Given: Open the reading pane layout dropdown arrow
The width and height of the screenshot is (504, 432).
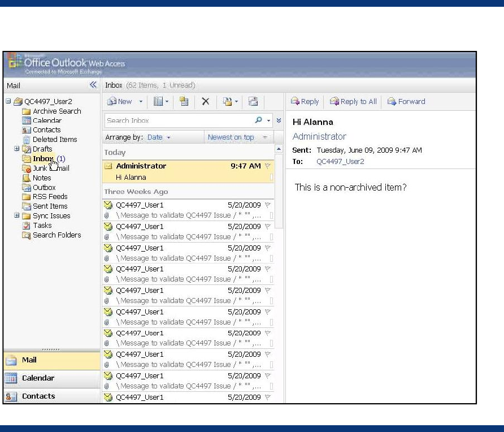Looking at the screenshot, I should pyautogui.click(x=167, y=102).
